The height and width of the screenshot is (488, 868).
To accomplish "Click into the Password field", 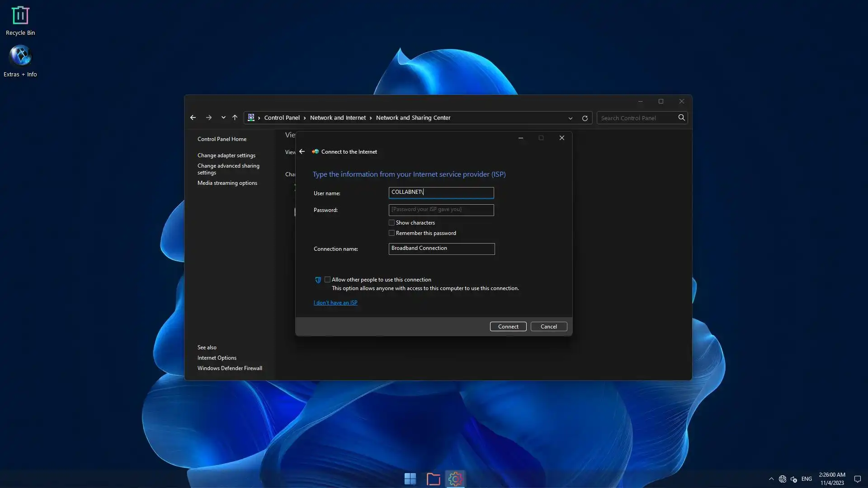I will pos(441,210).
